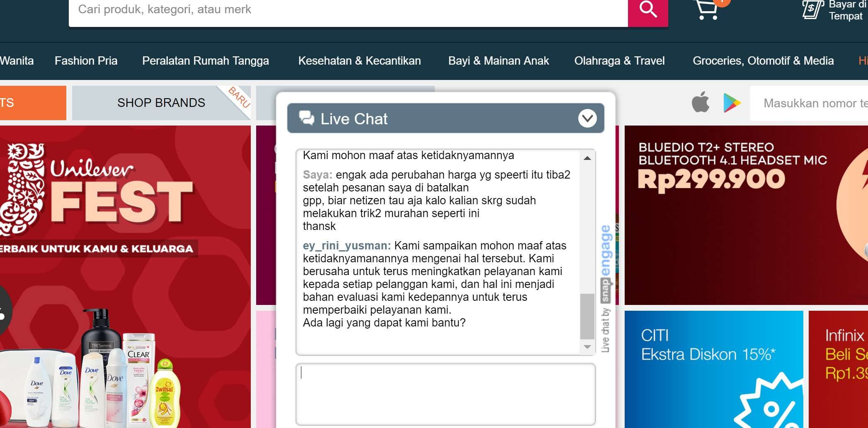Open the Wanita fashion menu
868x428 pixels.
[17, 61]
